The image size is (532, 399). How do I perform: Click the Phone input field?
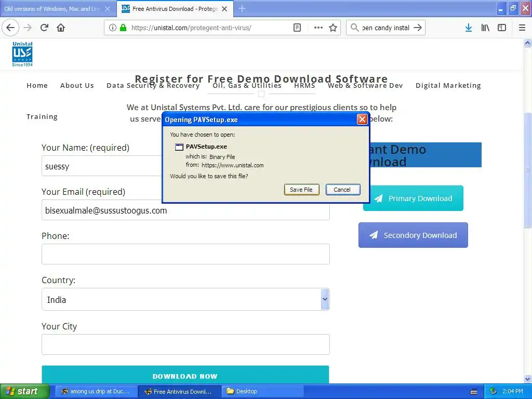coord(185,254)
